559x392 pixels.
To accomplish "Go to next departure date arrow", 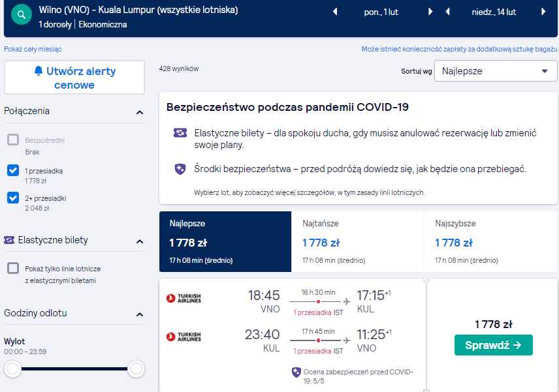I will (x=430, y=12).
